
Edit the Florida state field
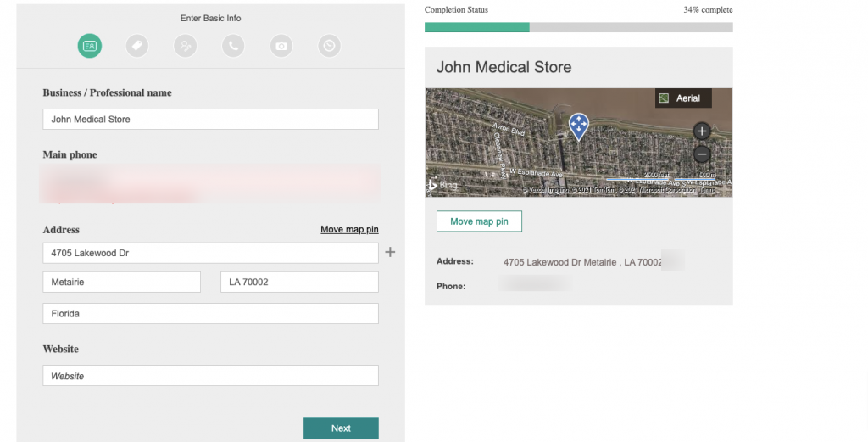pos(210,314)
